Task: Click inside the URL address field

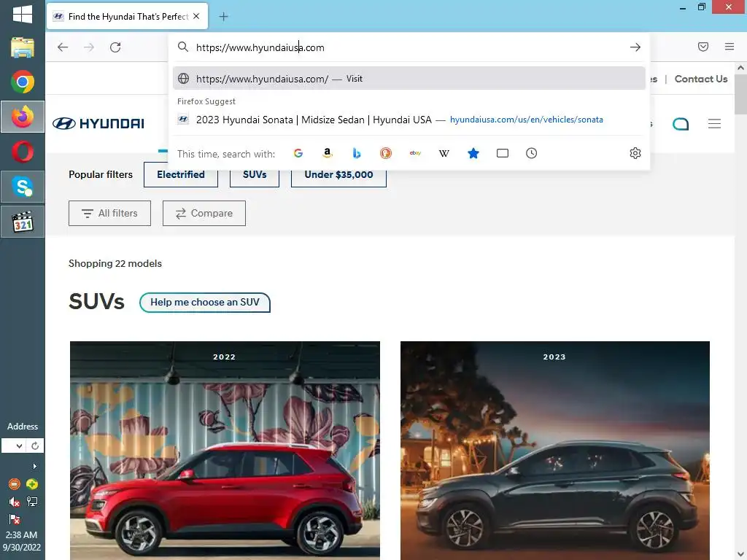Action: click(410, 47)
